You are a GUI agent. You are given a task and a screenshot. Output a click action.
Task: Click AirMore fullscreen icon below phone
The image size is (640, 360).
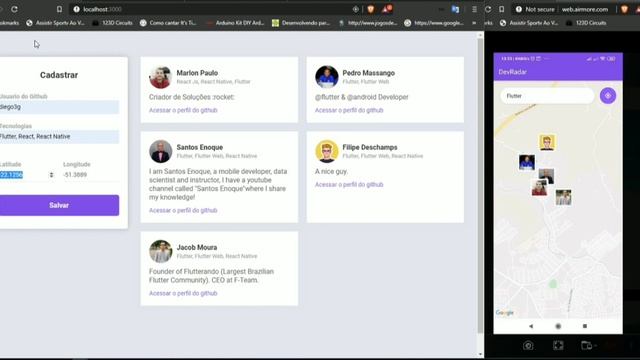click(558, 345)
